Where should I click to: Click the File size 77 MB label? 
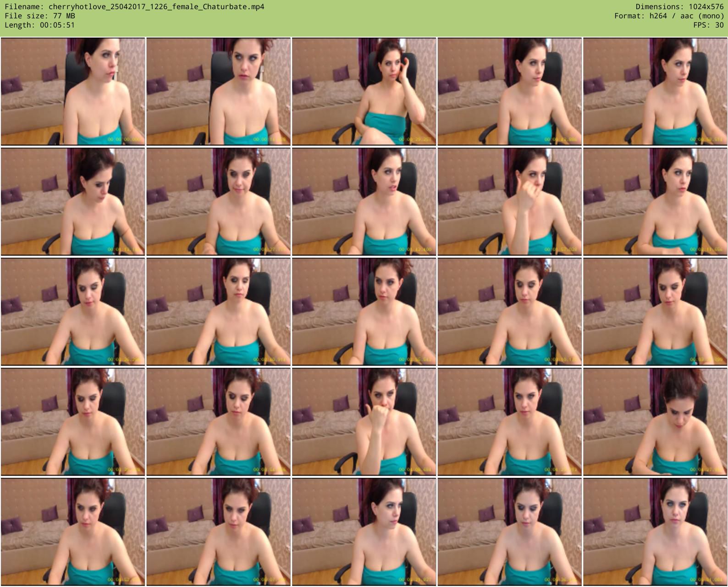[40, 16]
